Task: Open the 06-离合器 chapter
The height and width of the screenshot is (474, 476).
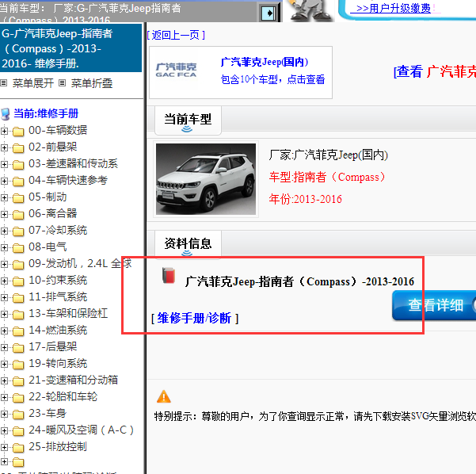Action: pos(53,213)
